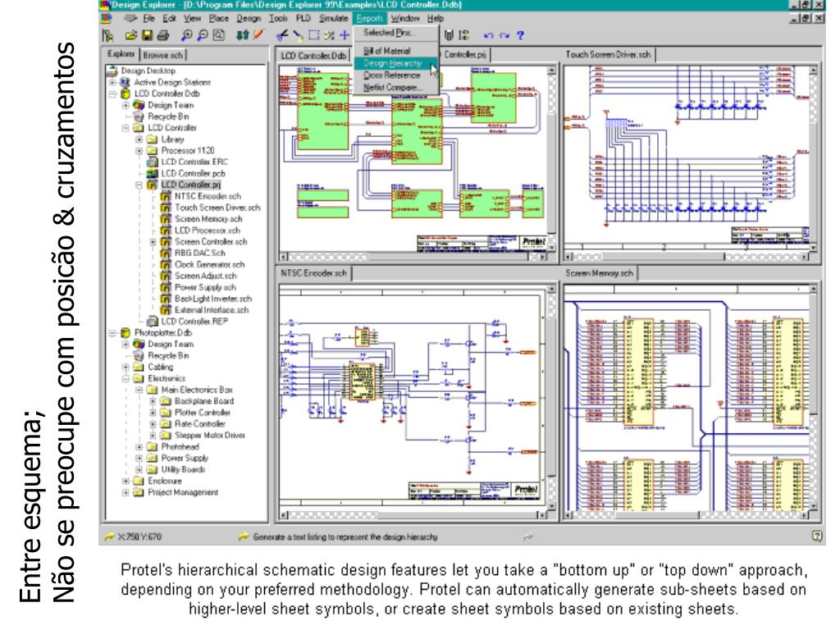This screenshot has width=840, height=630.
Task: Click the library book icon right of Reports menu
Action: pos(449,35)
